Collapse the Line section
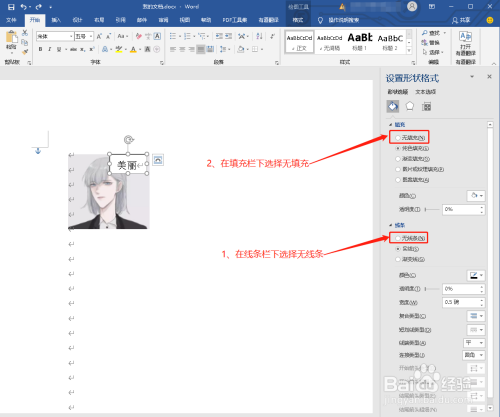 pos(391,225)
